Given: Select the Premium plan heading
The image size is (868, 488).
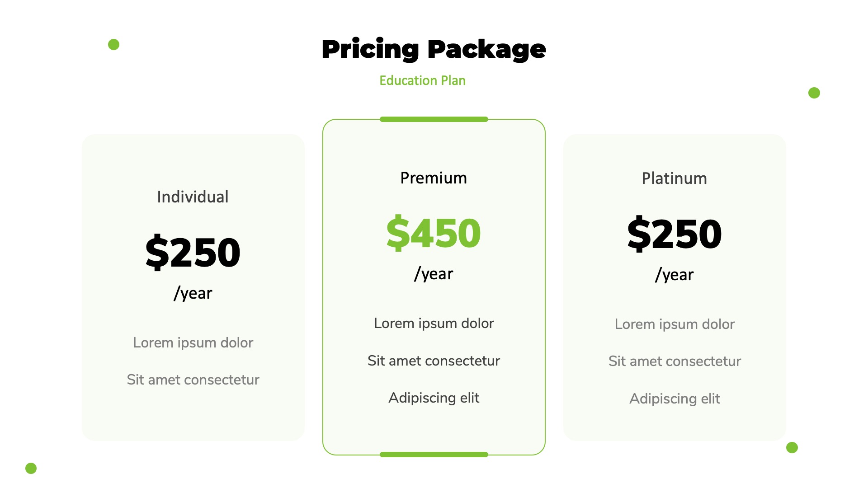Looking at the screenshot, I should pos(434,178).
